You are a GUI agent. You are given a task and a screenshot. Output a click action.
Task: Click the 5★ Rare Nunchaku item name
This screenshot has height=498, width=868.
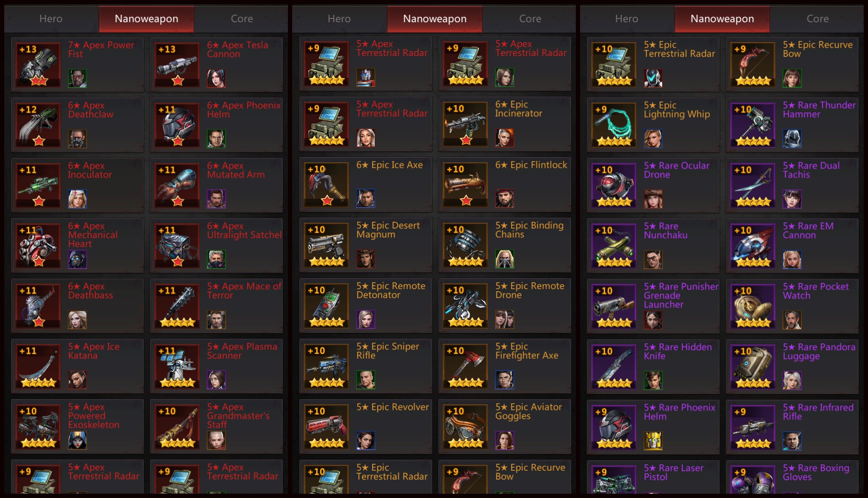666,231
